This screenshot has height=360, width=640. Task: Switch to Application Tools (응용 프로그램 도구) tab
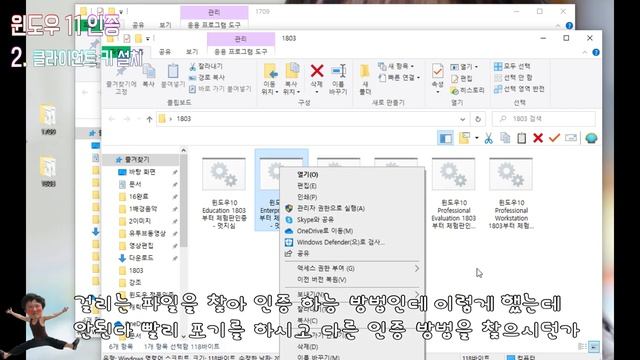tap(241, 51)
